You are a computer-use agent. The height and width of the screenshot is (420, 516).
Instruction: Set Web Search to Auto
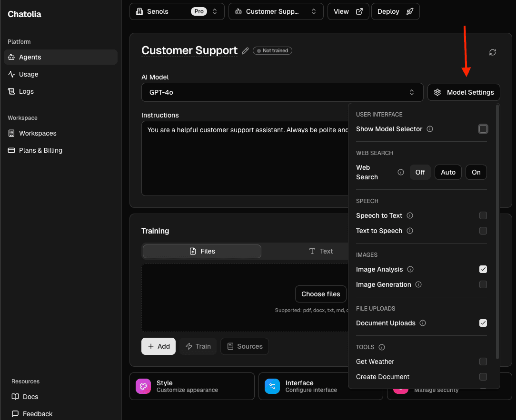coord(448,172)
